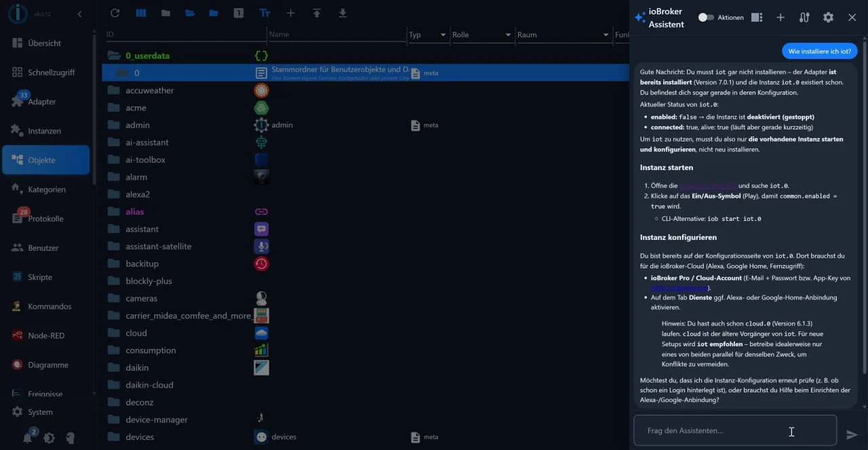Image resolution: width=868 pixels, height=450 pixels.
Task: Click the admin adapter gear icon
Action: click(x=261, y=125)
